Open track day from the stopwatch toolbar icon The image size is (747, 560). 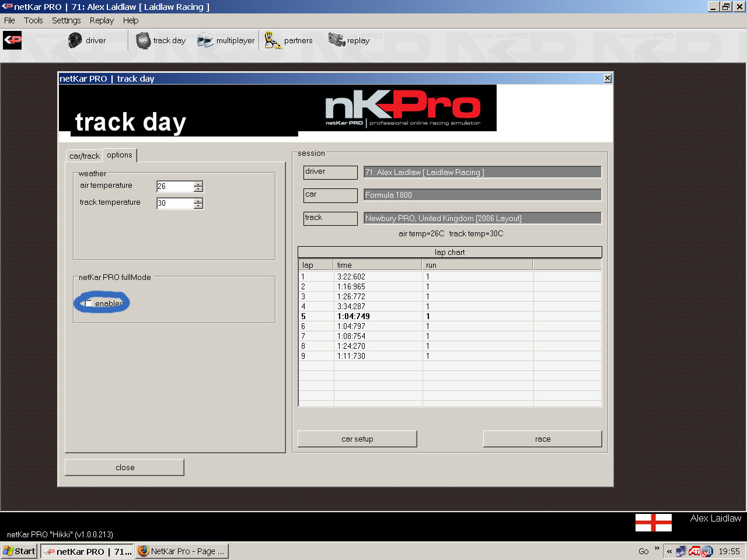(x=143, y=40)
